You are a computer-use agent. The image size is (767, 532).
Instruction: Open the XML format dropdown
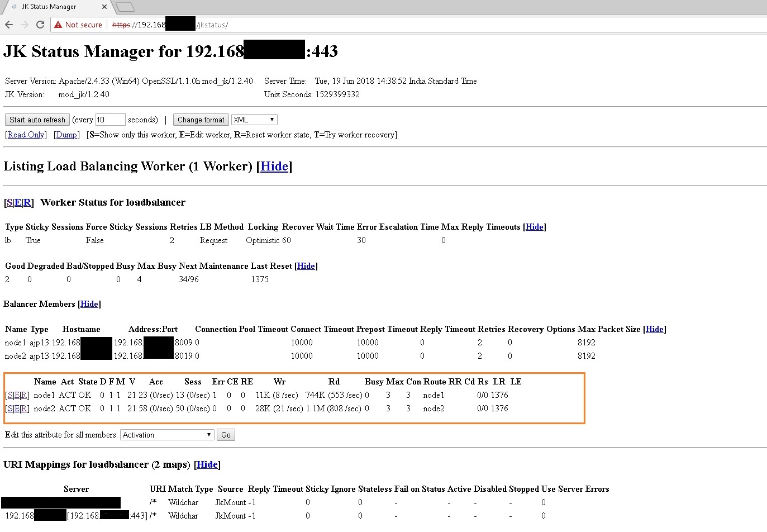[254, 119]
